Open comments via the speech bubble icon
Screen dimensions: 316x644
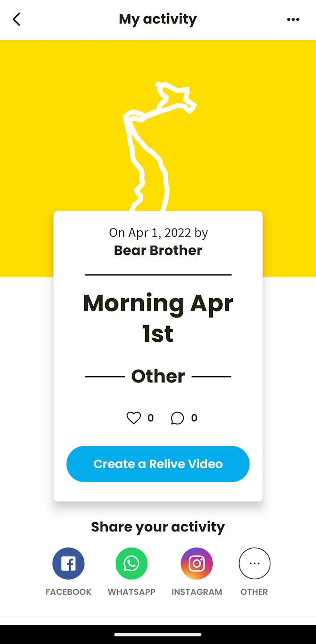click(177, 418)
